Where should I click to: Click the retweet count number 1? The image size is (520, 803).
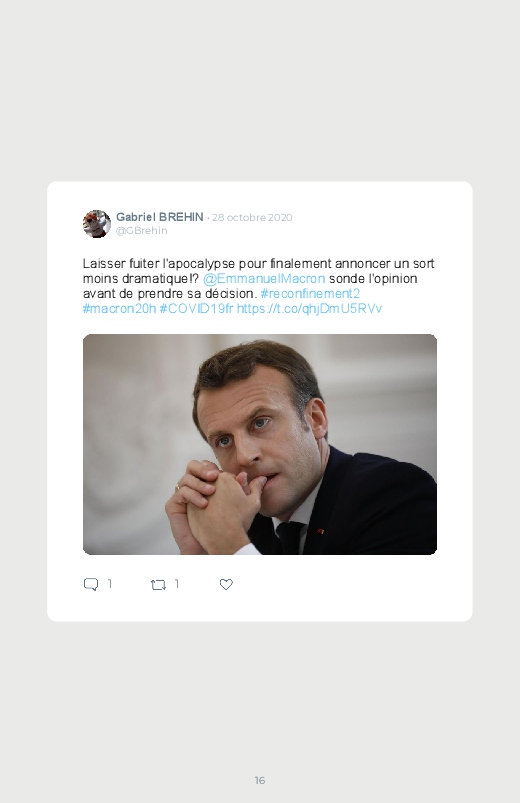point(177,584)
